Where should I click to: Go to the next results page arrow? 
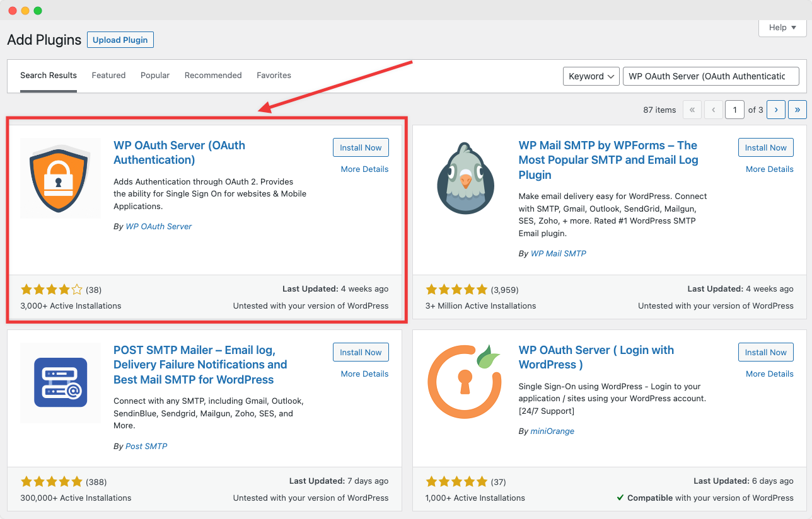(776, 110)
